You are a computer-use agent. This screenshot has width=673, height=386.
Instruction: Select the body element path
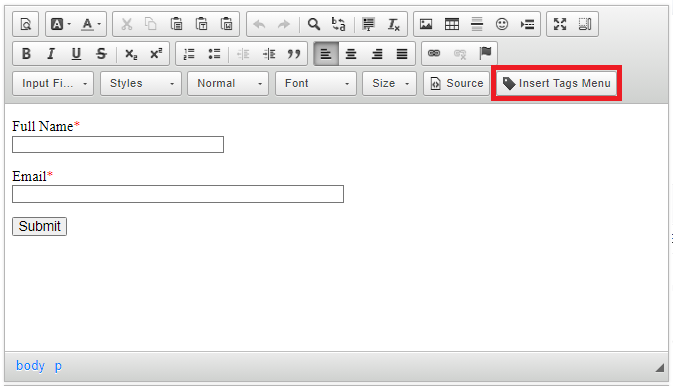coord(30,366)
